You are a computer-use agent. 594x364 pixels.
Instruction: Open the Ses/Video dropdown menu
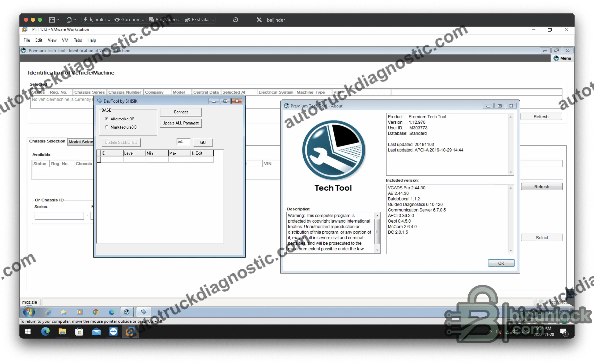pyautogui.click(x=164, y=20)
